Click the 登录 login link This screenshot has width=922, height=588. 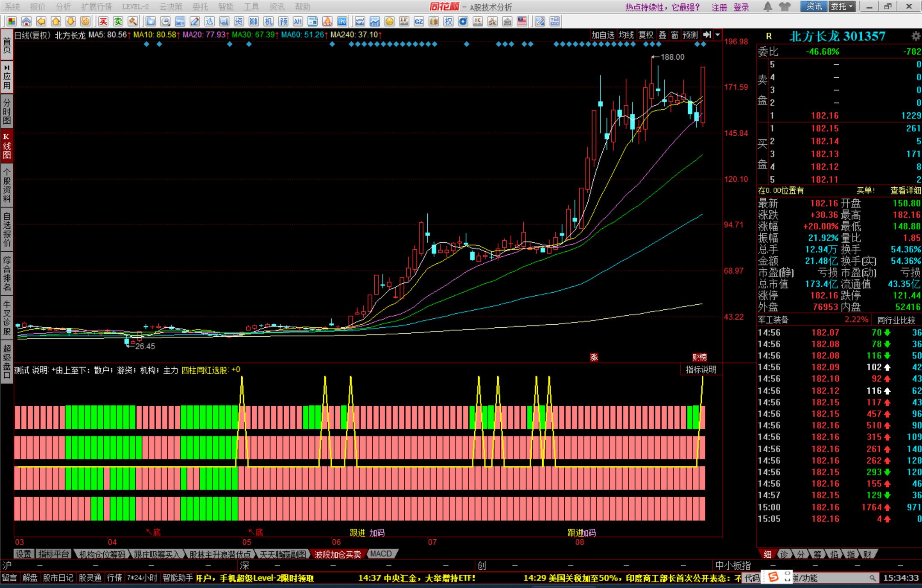coord(741,7)
